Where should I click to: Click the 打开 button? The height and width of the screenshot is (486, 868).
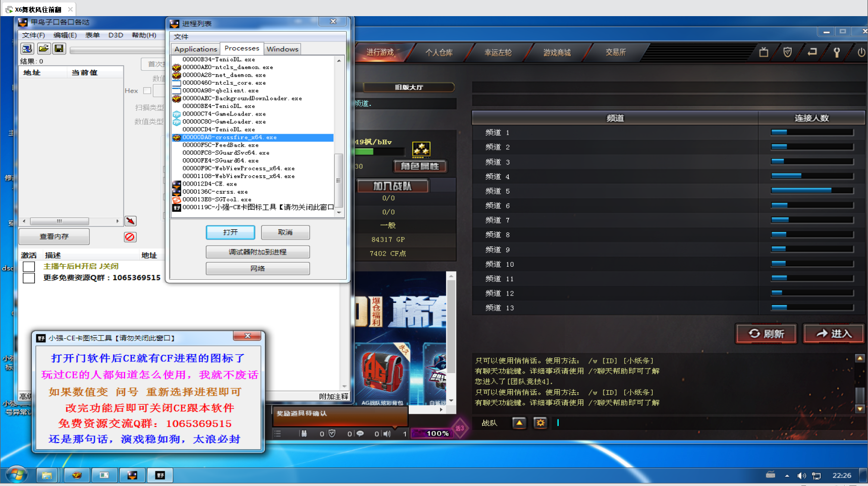click(x=230, y=232)
